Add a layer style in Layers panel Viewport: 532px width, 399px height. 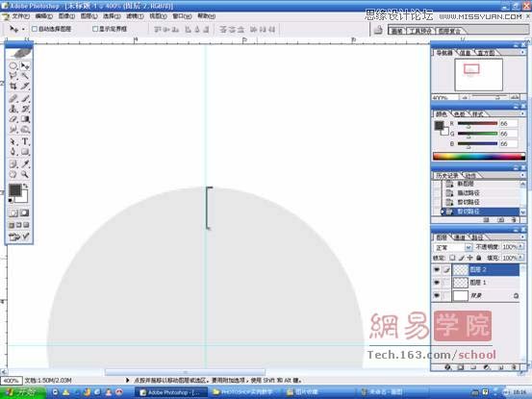448,367
